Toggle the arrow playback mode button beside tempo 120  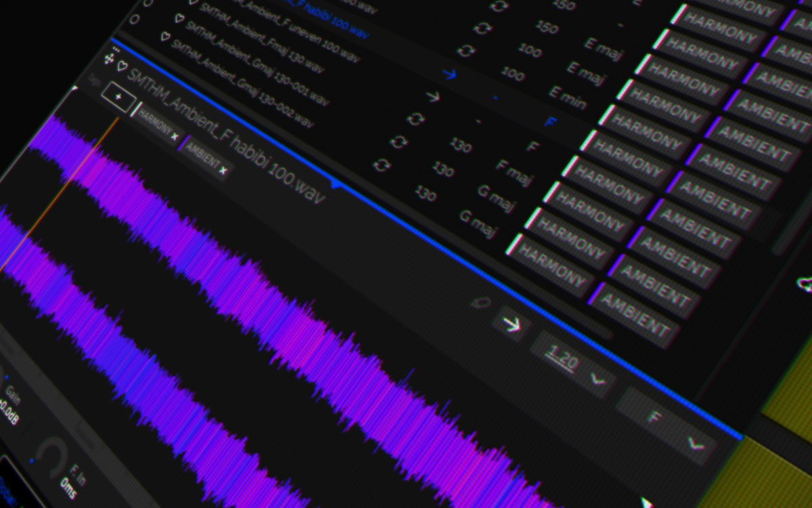pyautogui.click(x=512, y=325)
